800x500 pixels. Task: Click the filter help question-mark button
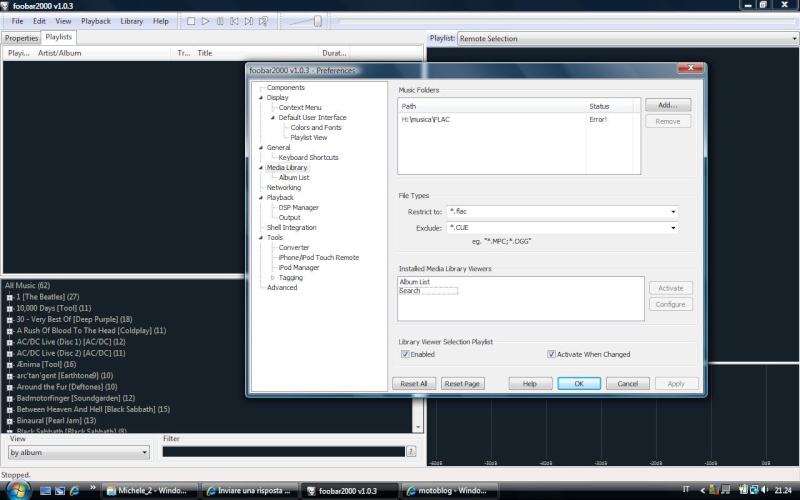coord(411,451)
